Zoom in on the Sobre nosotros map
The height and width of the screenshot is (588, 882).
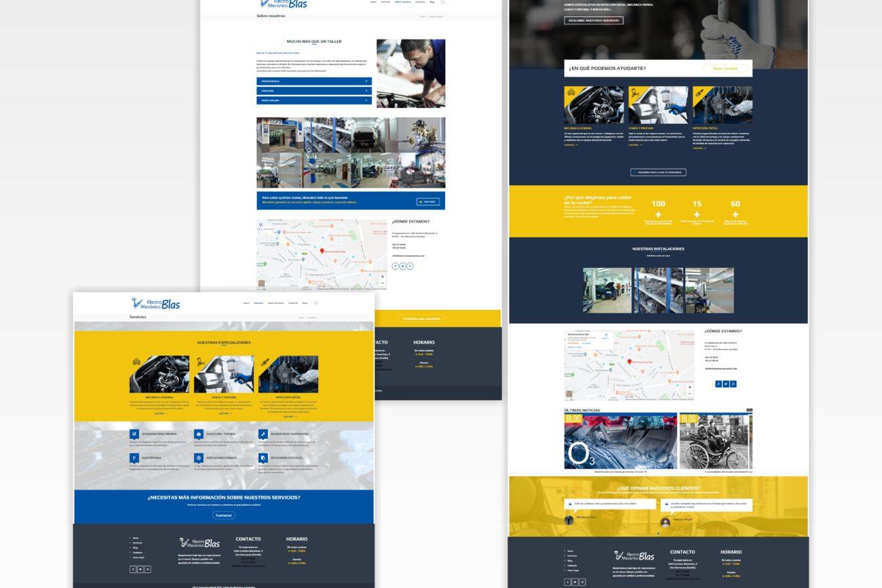(382, 277)
